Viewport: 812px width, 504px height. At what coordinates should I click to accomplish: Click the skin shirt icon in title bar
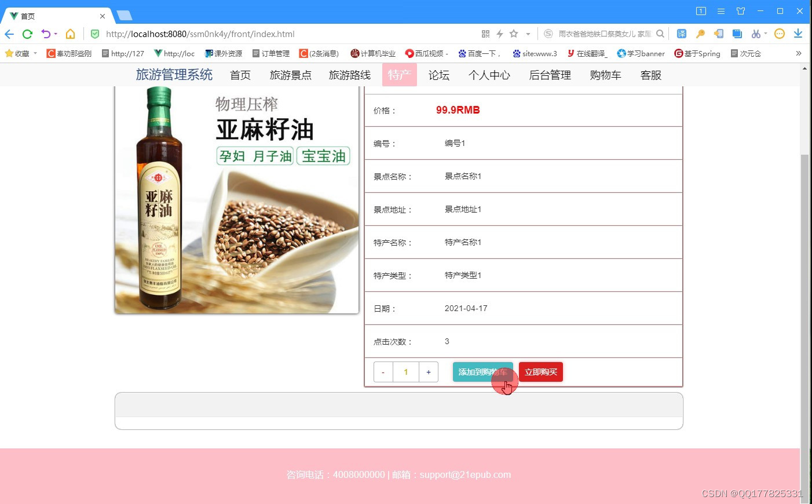[741, 11]
